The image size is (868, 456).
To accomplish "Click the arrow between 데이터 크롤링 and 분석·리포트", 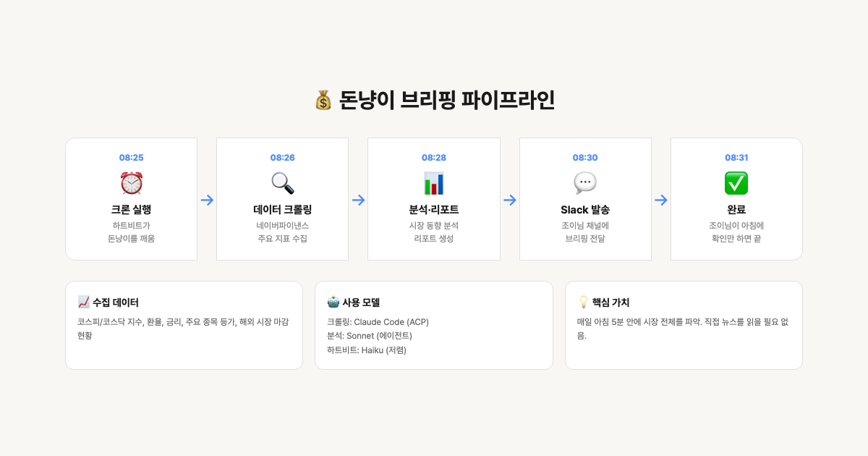I will click(x=358, y=200).
